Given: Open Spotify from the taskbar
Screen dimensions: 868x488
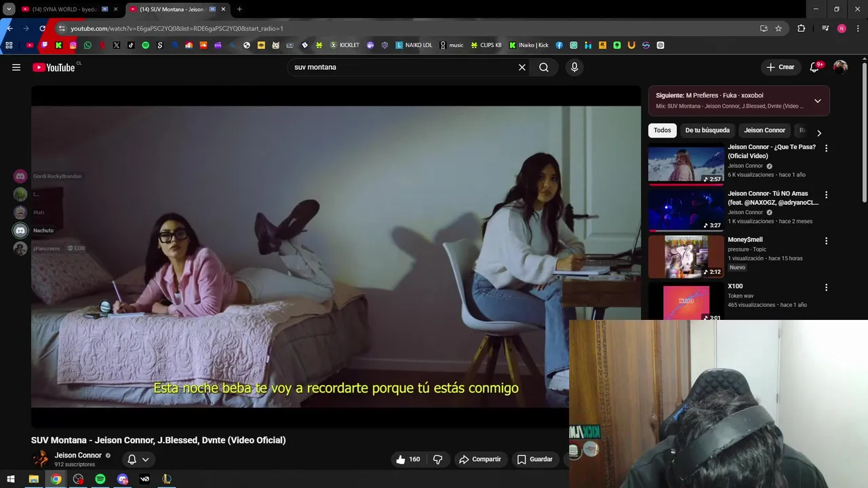Looking at the screenshot, I should 100,479.
